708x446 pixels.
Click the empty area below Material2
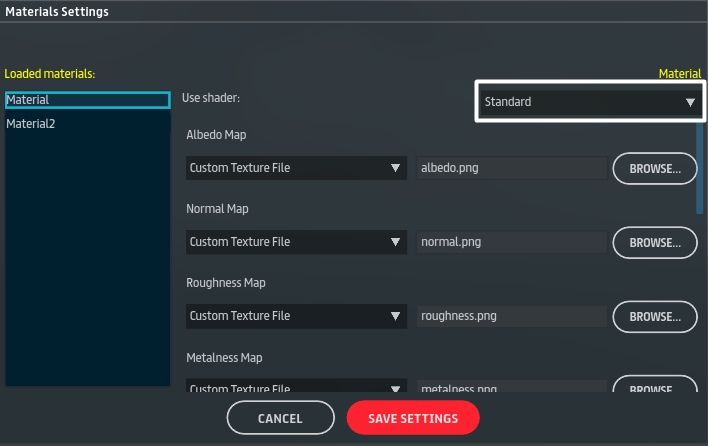(87, 260)
